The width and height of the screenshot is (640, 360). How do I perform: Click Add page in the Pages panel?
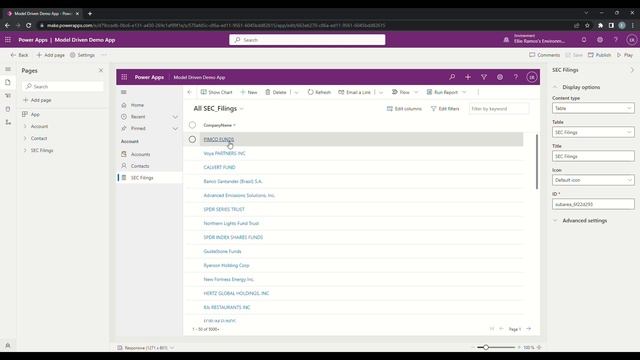pos(37,100)
